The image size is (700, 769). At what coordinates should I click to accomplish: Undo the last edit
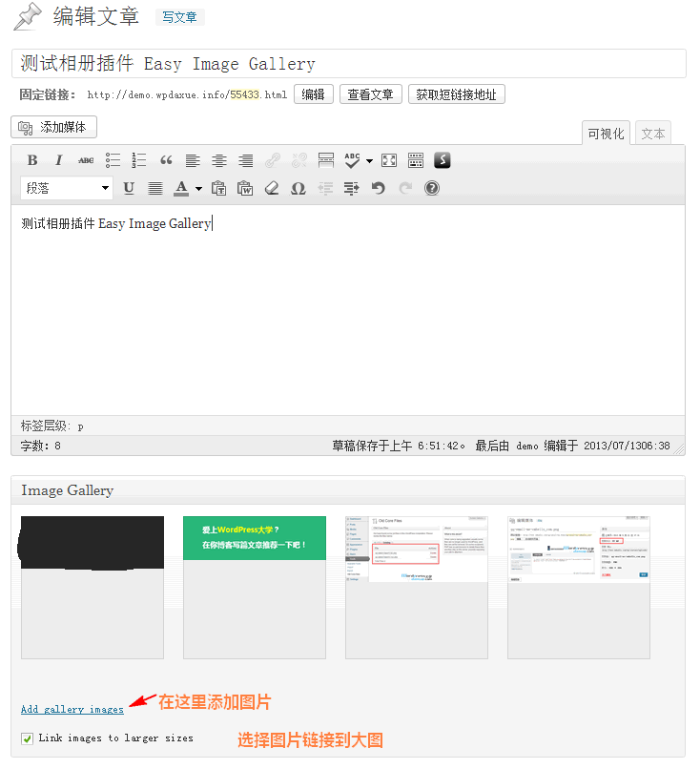378,188
